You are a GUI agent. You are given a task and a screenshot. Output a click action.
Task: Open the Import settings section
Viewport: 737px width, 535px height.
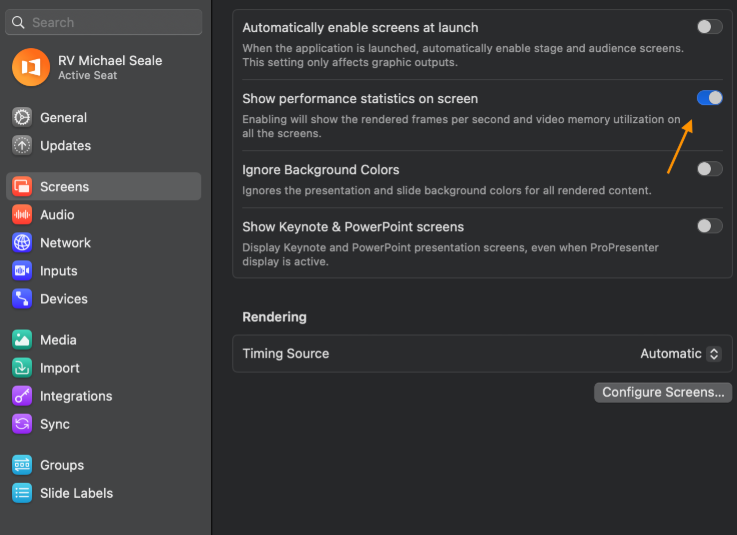click(59, 368)
